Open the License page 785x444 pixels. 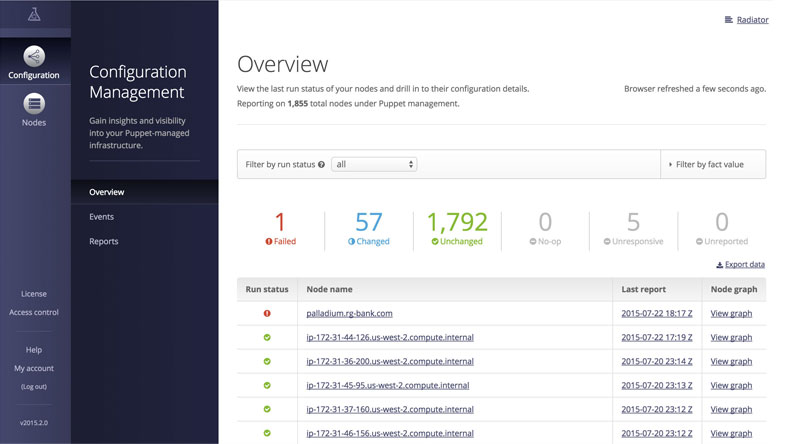point(34,294)
